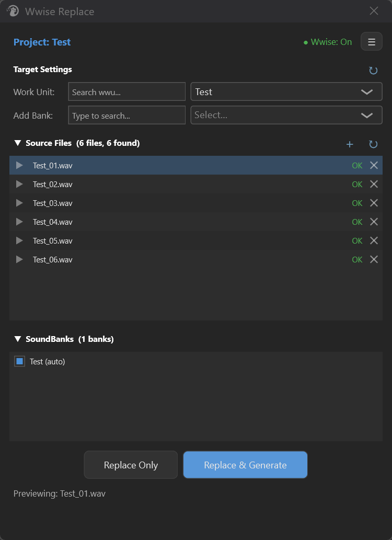Click the OK status of Test_06.wav
The image size is (392, 540).
click(357, 260)
